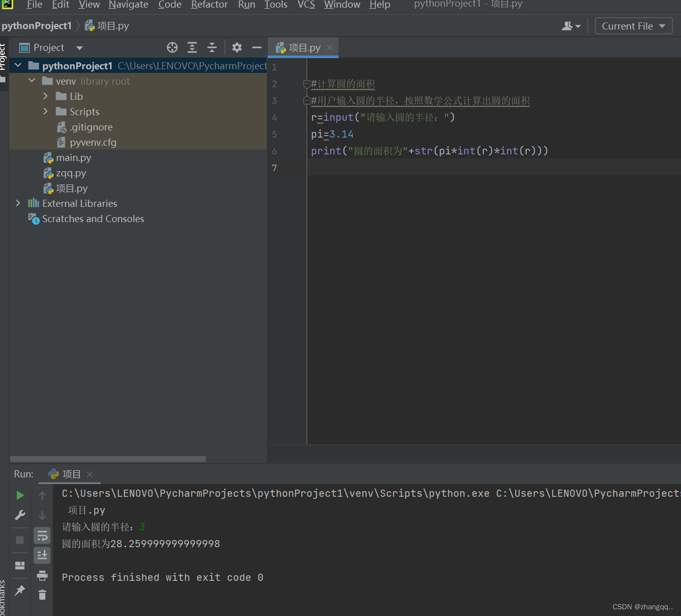Click the CSDN @zhangqq watermark link
The height and width of the screenshot is (616, 681).
[x=642, y=606]
